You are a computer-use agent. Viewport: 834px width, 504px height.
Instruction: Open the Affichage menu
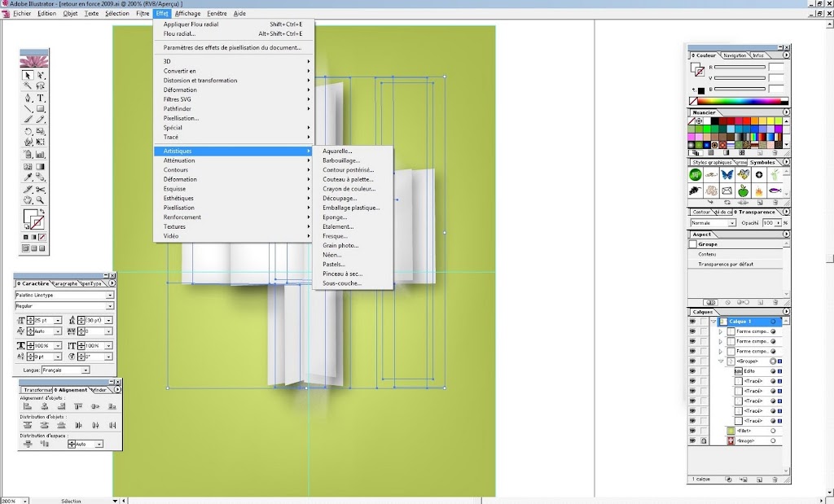pos(188,13)
